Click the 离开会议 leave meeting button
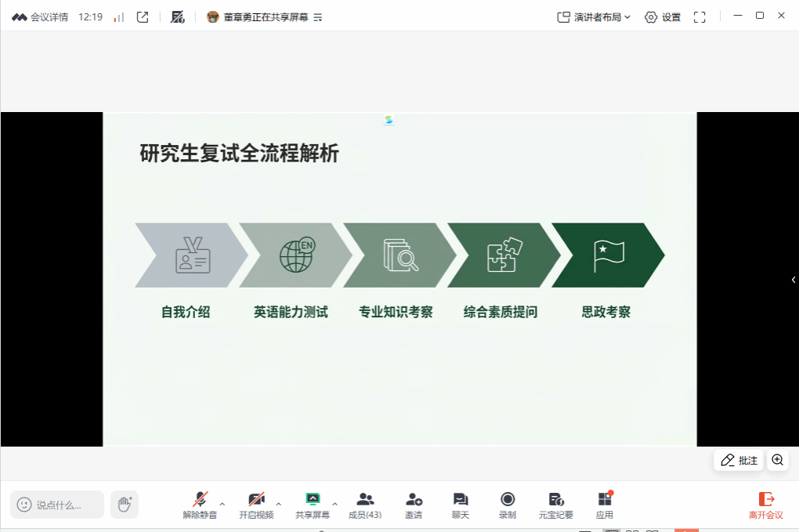 [765, 505]
